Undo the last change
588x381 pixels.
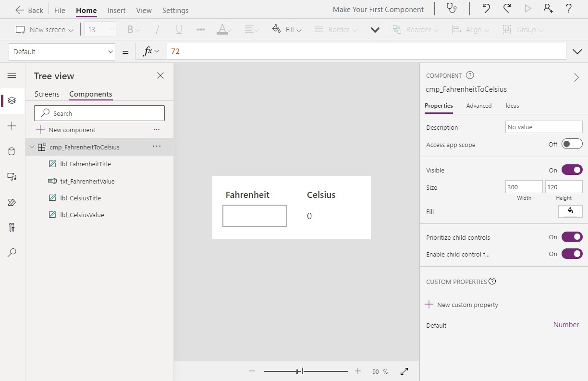tap(485, 8)
